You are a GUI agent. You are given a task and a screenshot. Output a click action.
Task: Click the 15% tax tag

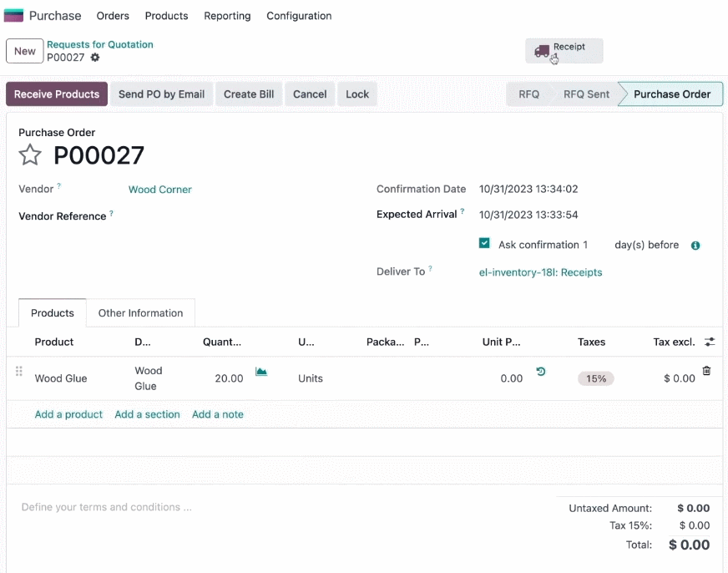[596, 378]
